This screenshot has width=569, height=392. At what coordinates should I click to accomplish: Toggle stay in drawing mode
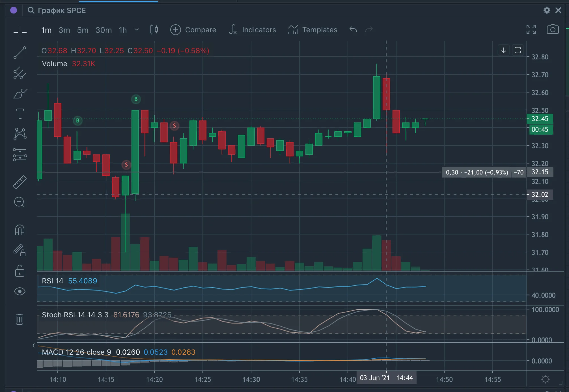click(20, 250)
